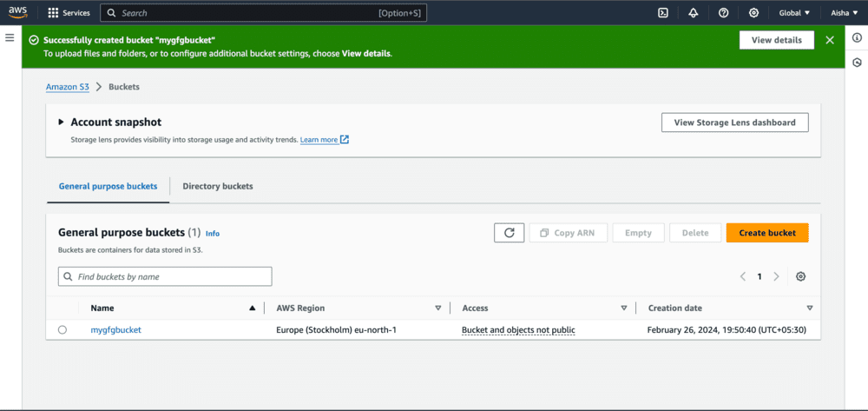Select the General purpose buckets tab
Viewport: 868px width, 411px height.
(x=108, y=186)
